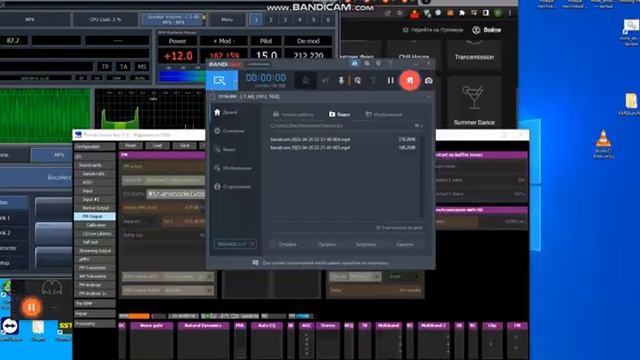Select preset slot 4 in Stereo Tool
Viewport: 640px width, 360px height.
pyautogui.click(x=299, y=19)
